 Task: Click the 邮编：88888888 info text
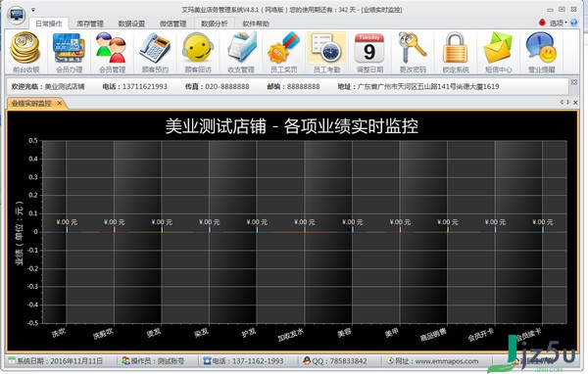(294, 86)
